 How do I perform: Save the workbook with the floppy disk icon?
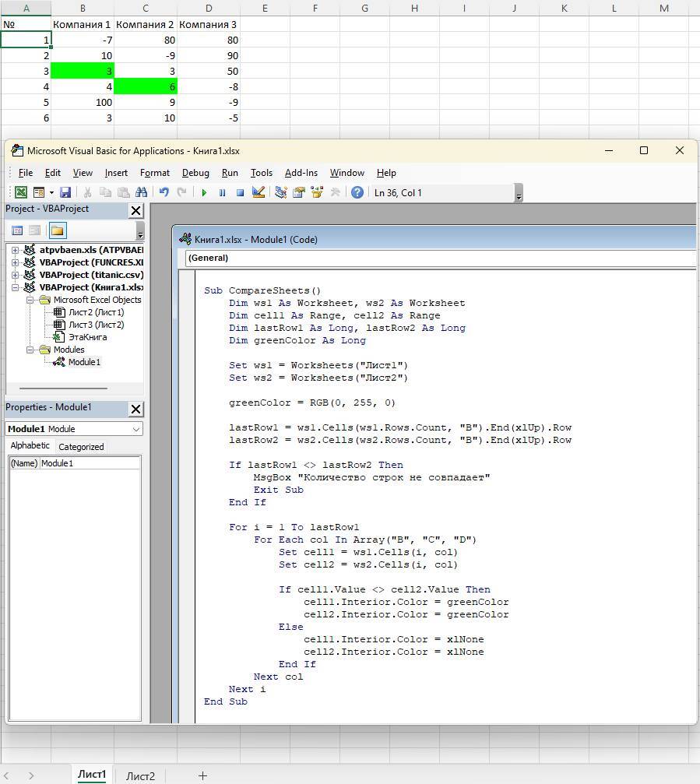tap(65, 192)
